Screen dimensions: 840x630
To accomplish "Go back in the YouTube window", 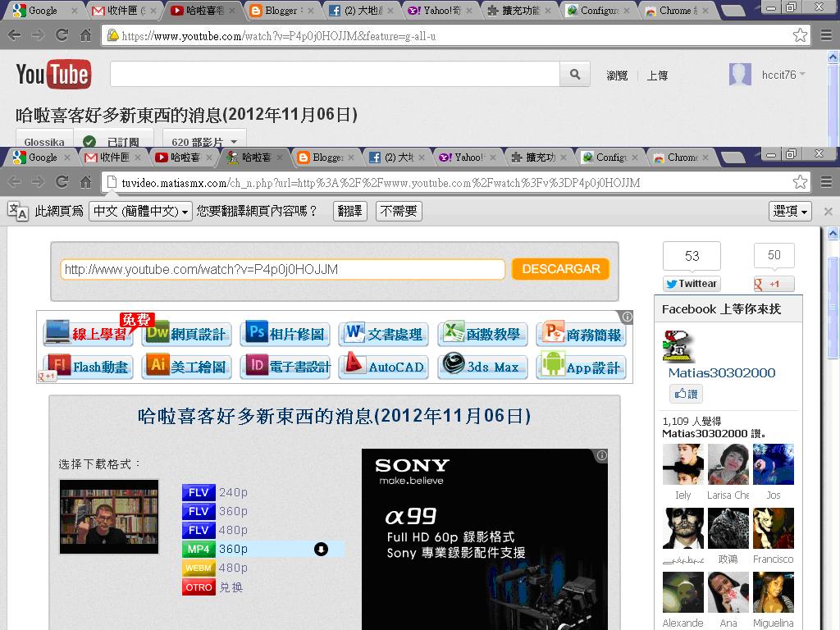I will pyautogui.click(x=15, y=36).
